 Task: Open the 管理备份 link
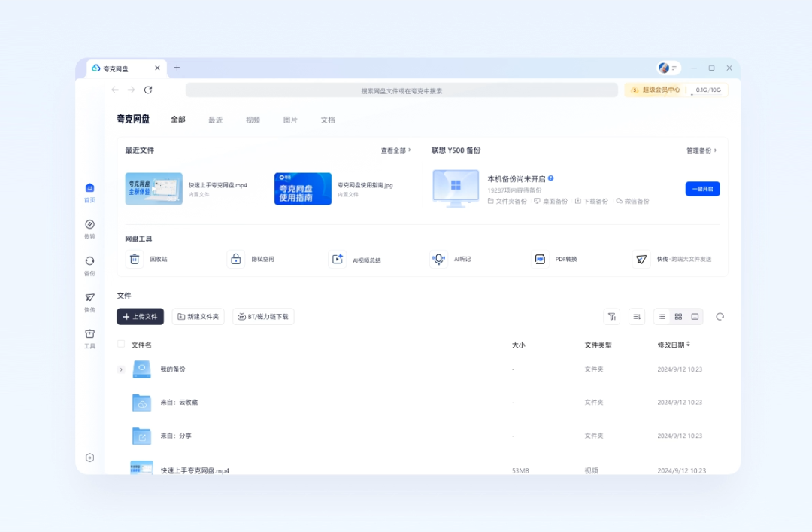701,150
